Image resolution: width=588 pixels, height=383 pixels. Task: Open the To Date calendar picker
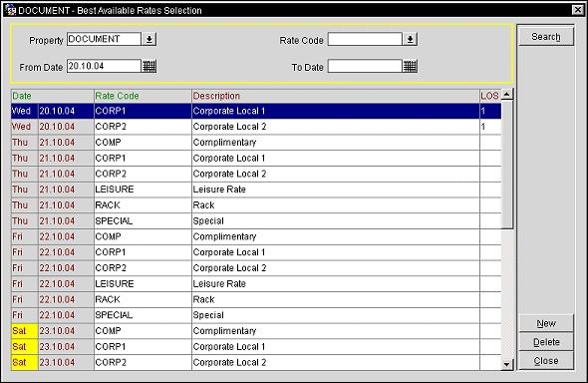tap(410, 67)
